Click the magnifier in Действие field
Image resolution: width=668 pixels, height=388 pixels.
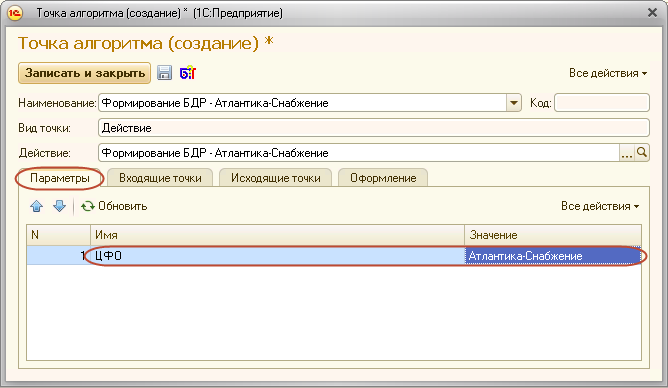(x=642, y=152)
